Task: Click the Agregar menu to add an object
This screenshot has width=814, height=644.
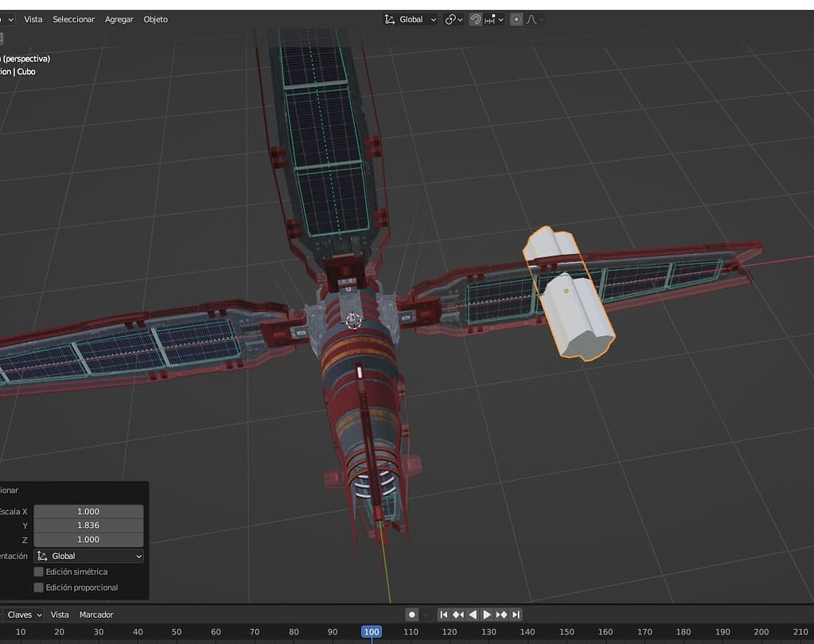Action: tap(119, 18)
